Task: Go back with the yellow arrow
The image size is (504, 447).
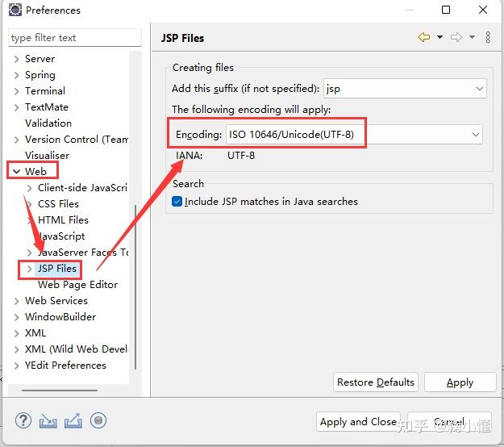Action: 424,37
